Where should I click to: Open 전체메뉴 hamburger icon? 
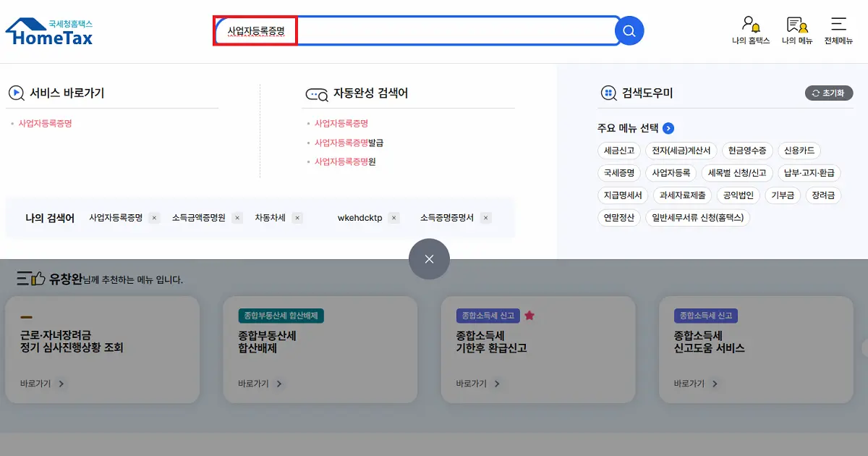(x=838, y=30)
